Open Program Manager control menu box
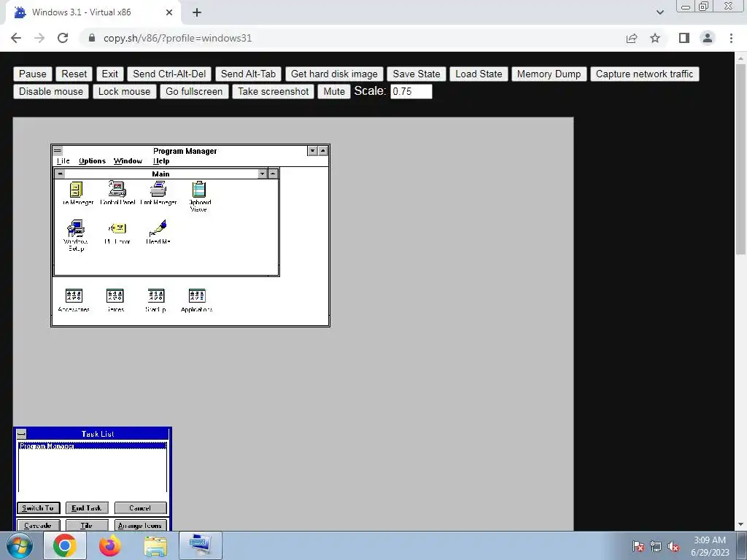747x560 pixels. click(58, 151)
